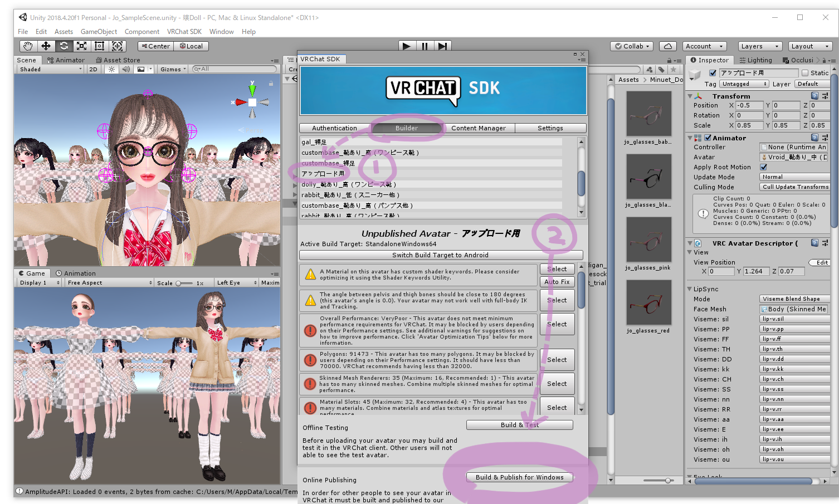
Task: Open the Layers dropdown
Action: point(760,46)
